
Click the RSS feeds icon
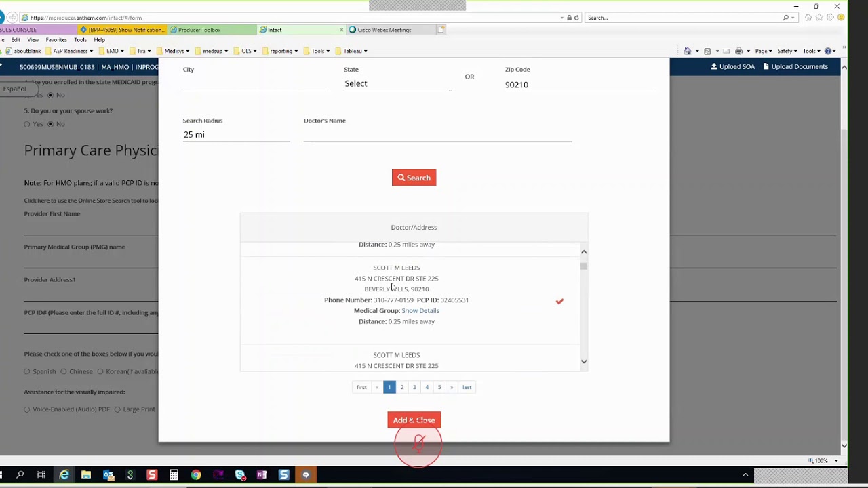[x=707, y=51]
